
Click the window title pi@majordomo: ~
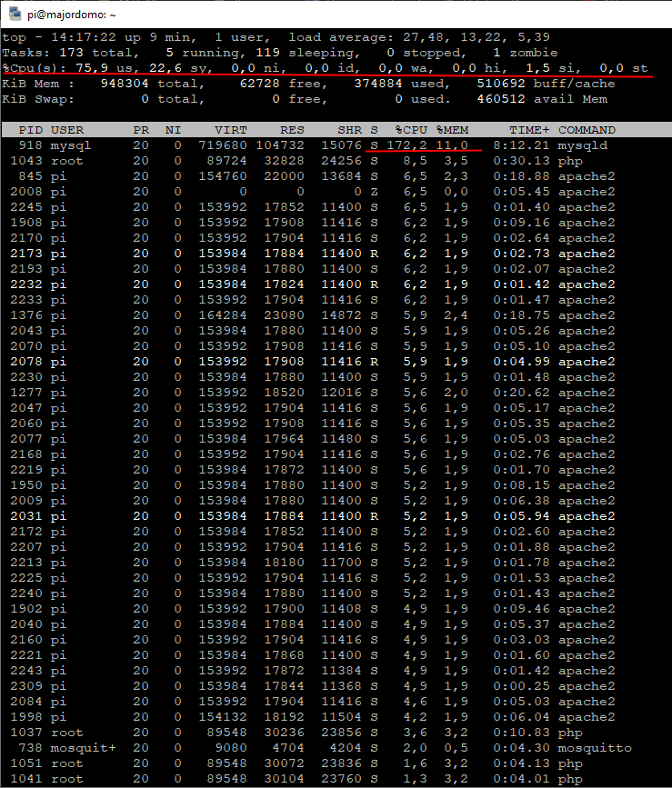(71, 15)
